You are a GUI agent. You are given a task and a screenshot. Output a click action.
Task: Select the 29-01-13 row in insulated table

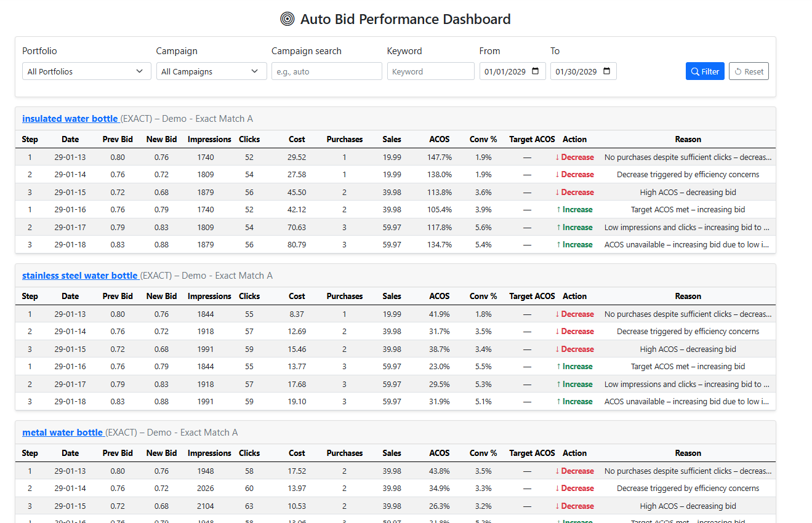[70, 158]
